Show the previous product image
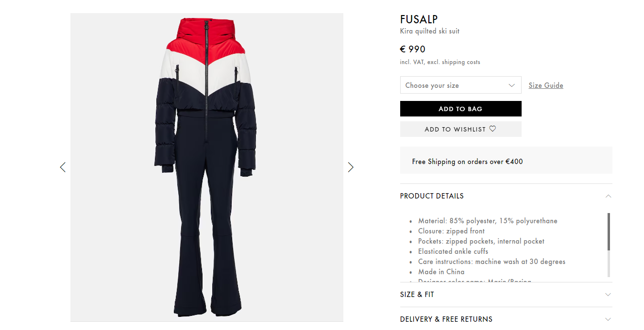Image resolution: width=644 pixels, height=330 pixels. (x=63, y=167)
